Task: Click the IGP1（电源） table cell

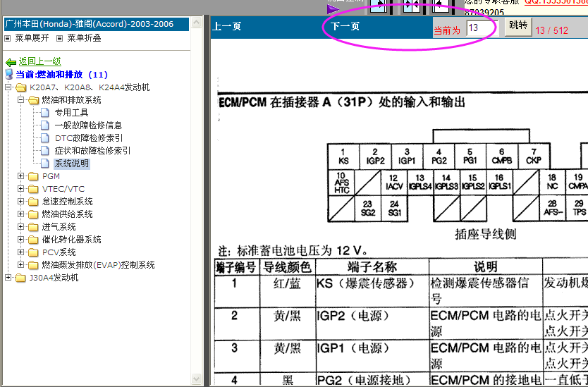Action: (x=372, y=357)
